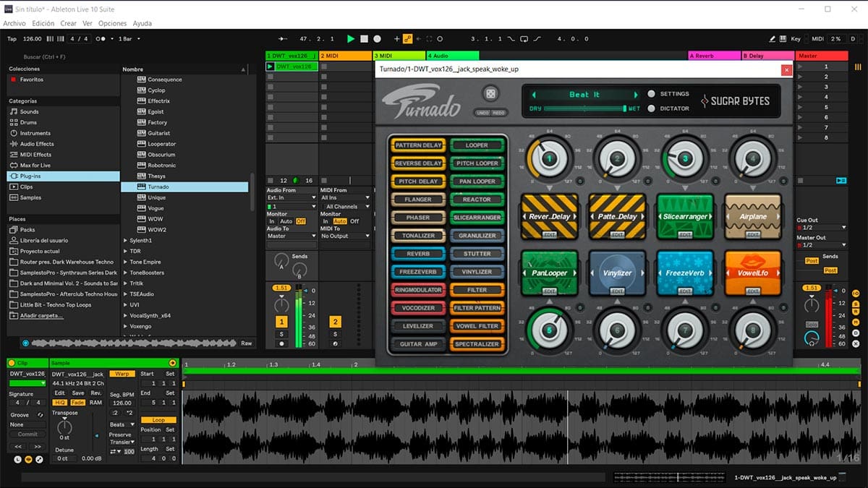Click the Back to Arrangement button
Screen dimensions: 868x488
point(841,180)
